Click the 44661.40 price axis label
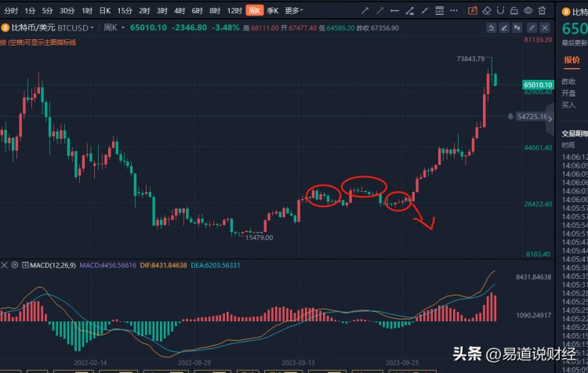This screenshot has width=588, height=373. click(538, 147)
